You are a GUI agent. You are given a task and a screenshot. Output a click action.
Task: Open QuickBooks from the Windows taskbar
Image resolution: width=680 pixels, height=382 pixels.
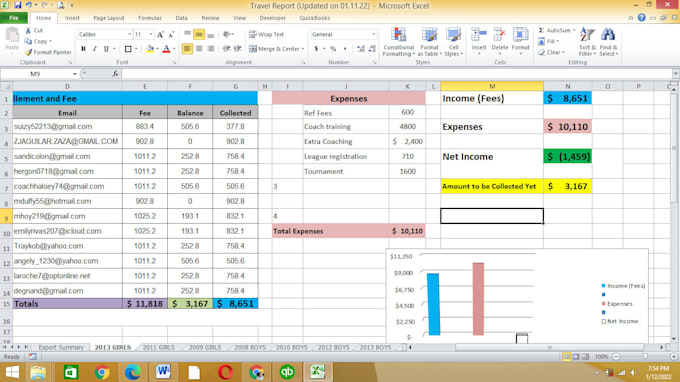(287, 372)
